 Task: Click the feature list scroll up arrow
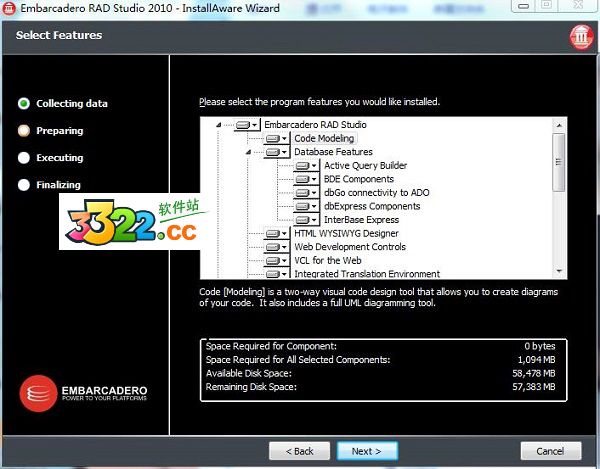559,125
